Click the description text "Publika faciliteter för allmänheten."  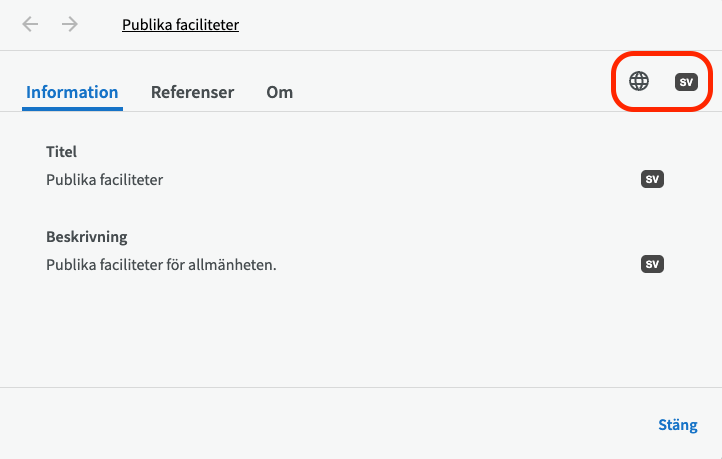point(160,265)
